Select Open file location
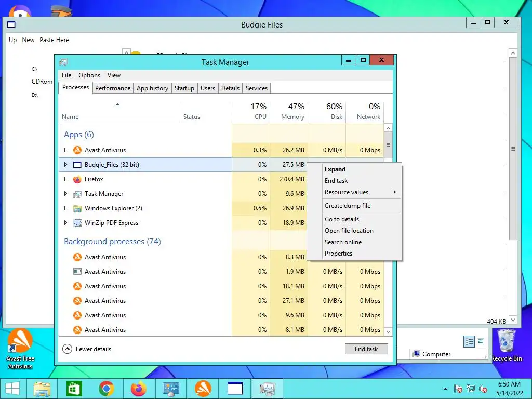This screenshot has width=532, height=399. (x=354, y=231)
